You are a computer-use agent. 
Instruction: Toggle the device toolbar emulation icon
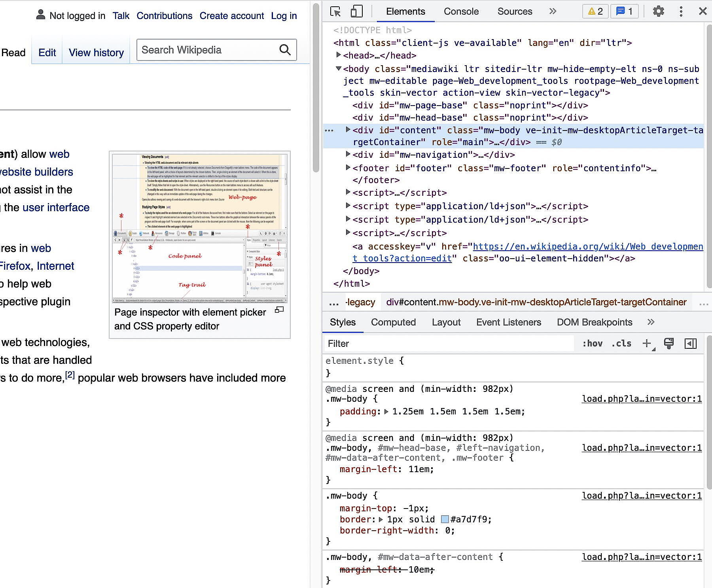pyautogui.click(x=356, y=11)
